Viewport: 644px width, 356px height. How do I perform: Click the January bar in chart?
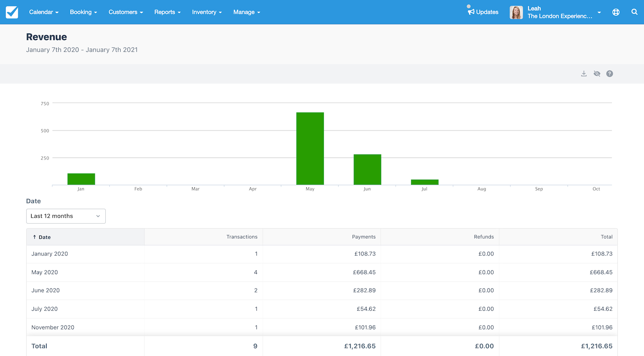(x=81, y=179)
